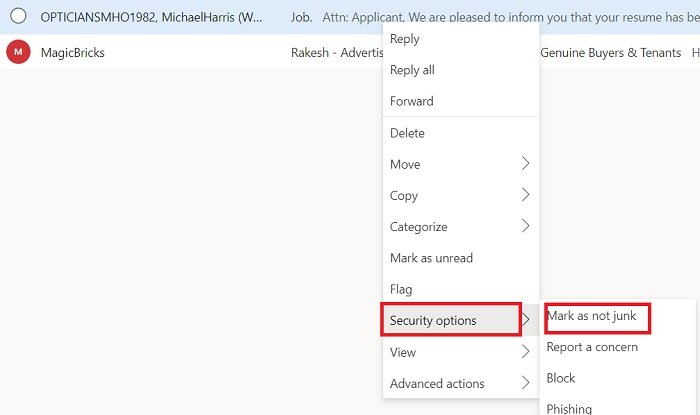The image size is (700, 415).
Task: Flag the message from the menu
Action: (x=401, y=289)
